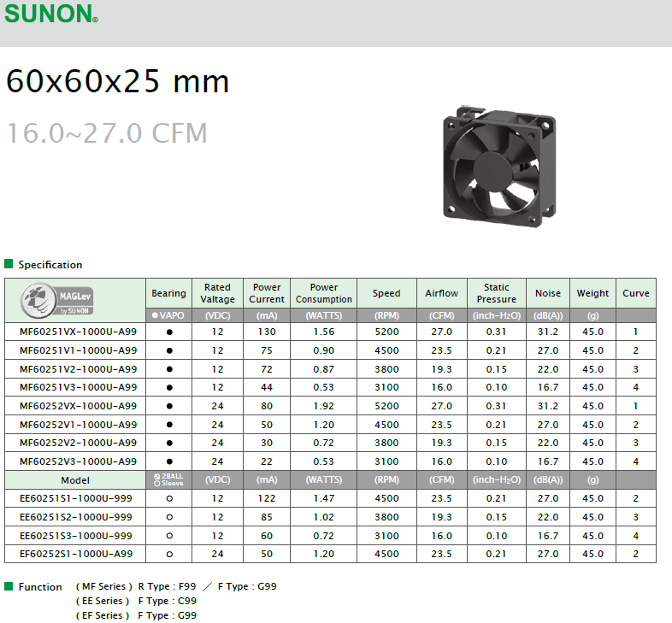Select model MF60251VX-1000U-A99
The width and height of the screenshot is (672, 623).
[x=79, y=332]
